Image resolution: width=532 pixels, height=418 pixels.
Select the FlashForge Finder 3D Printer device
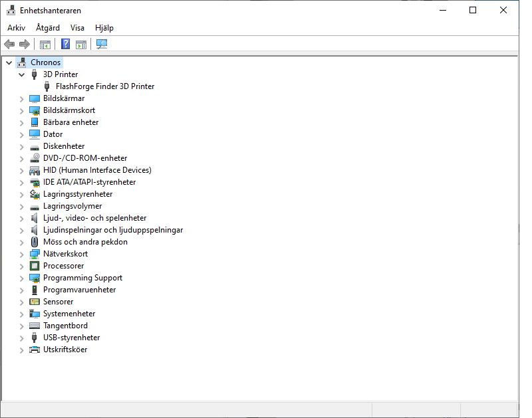(x=105, y=86)
